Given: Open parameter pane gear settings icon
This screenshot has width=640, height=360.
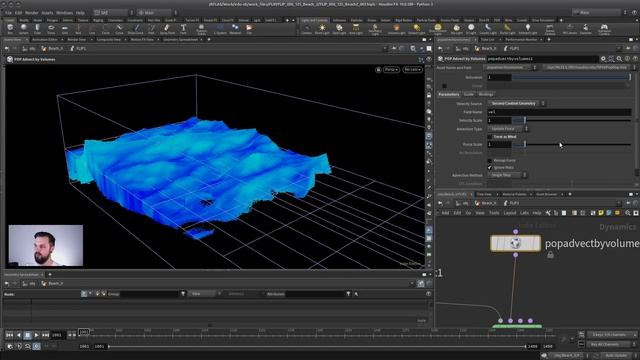Looking at the screenshot, I should pyautogui.click(x=603, y=59).
